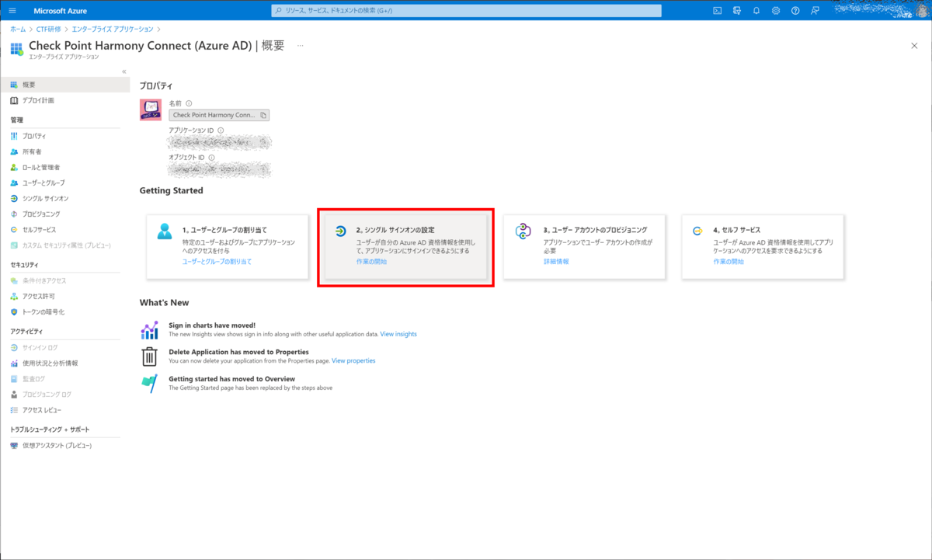Open the more options ellipsis next to title
932x560 pixels.
click(300, 46)
